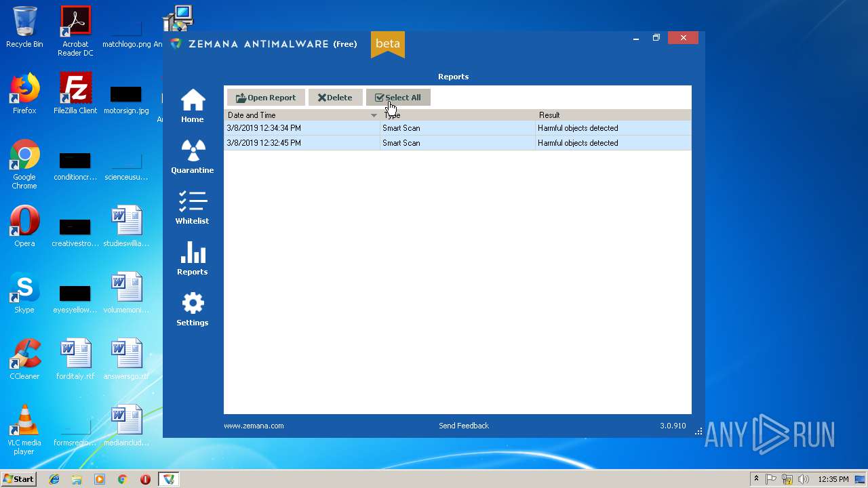Click the 12:35 PM taskbar clock
This screenshot has height=488, width=868.
[833, 479]
